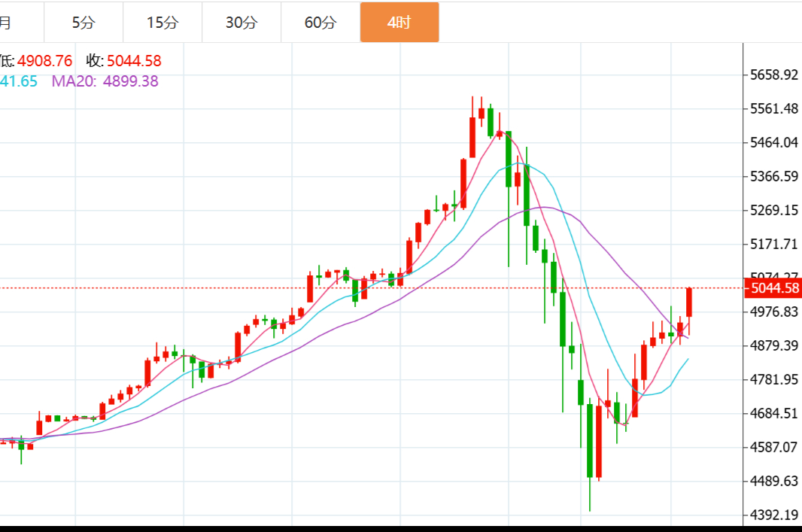This screenshot has height=532, width=802.
Task: Click the red 5044.58 current price tag
Action: pyautogui.click(x=771, y=287)
